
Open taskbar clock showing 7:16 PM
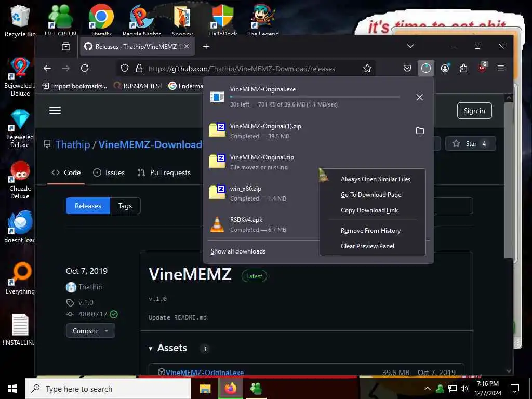(487, 389)
